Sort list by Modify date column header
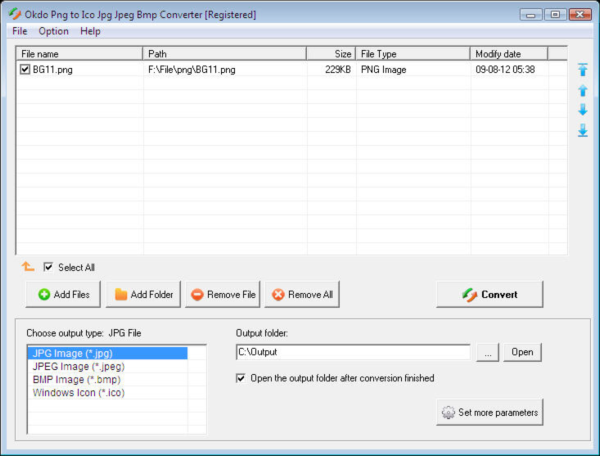 point(509,54)
